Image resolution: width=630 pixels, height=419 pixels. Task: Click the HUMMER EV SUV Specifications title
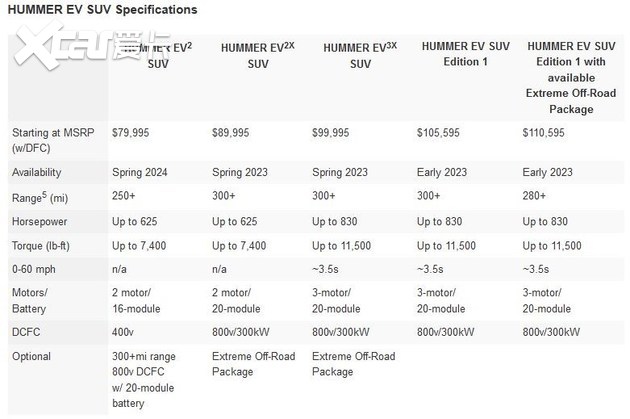(104, 10)
